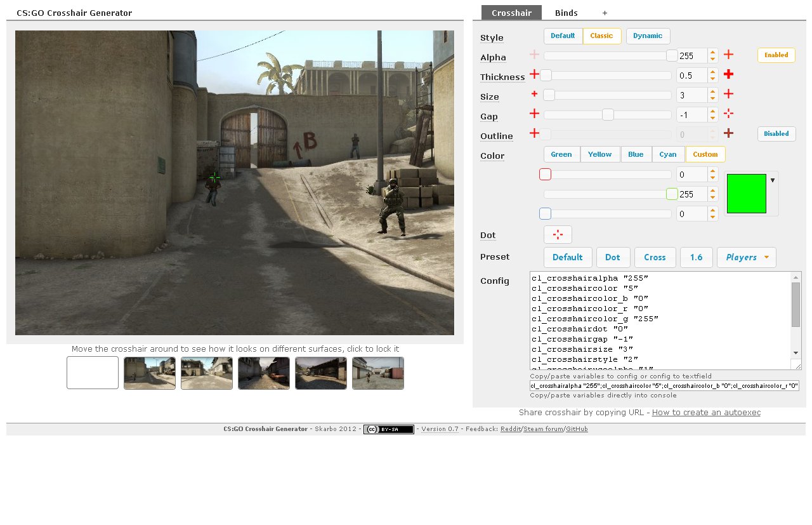Click the plus icon next to Binds tab
This screenshot has height=525, width=812.
[605, 13]
